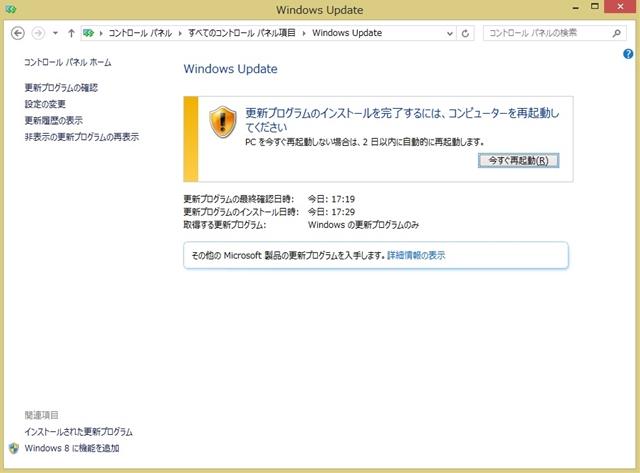
Task: Minimize the Windows Update window
Action: 576,8
